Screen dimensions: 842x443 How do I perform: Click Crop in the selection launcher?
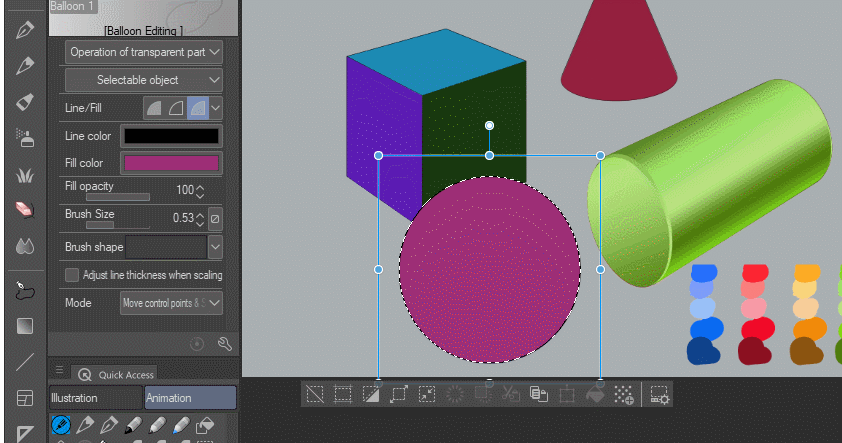click(x=343, y=395)
